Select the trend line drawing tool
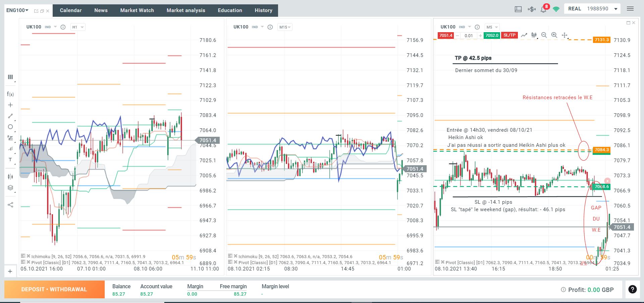 pos(10,116)
